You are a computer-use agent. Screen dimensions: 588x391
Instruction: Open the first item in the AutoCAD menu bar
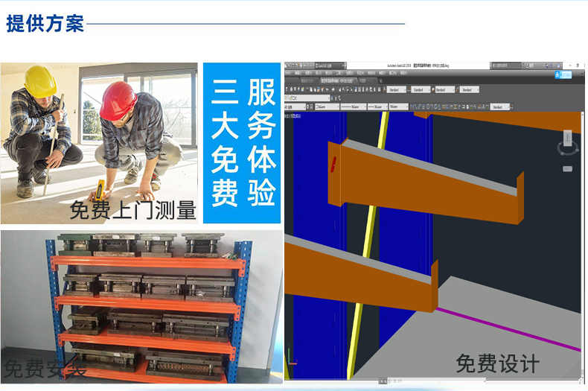[x=288, y=73]
